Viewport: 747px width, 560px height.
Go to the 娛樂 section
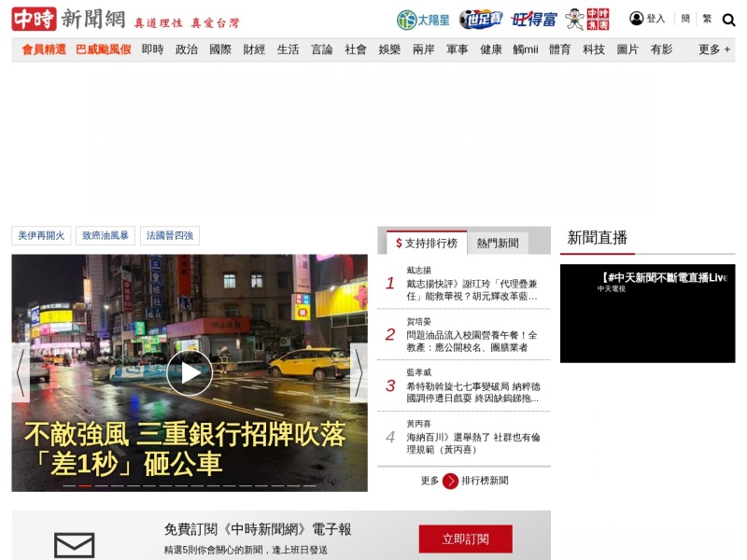point(389,49)
